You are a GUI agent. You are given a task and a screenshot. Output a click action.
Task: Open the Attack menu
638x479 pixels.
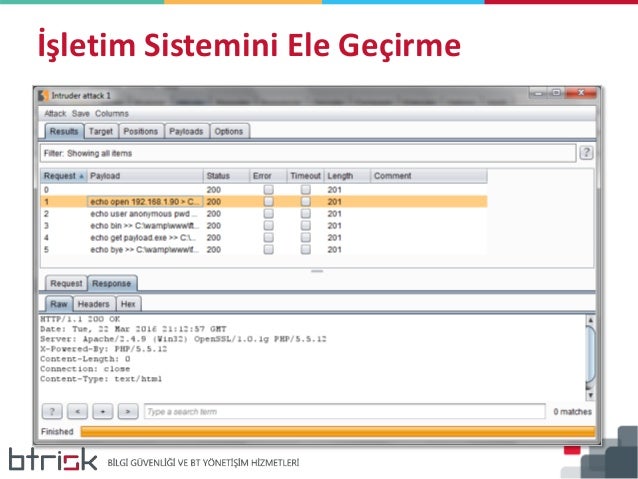pos(55,114)
